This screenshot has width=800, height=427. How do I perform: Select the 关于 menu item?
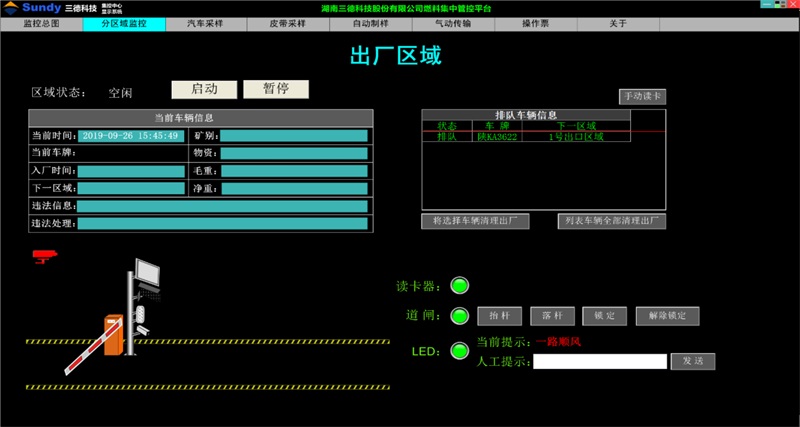coord(618,22)
